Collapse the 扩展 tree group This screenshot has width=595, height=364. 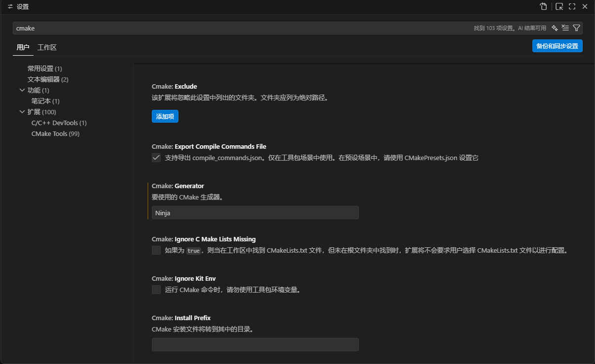(22, 112)
